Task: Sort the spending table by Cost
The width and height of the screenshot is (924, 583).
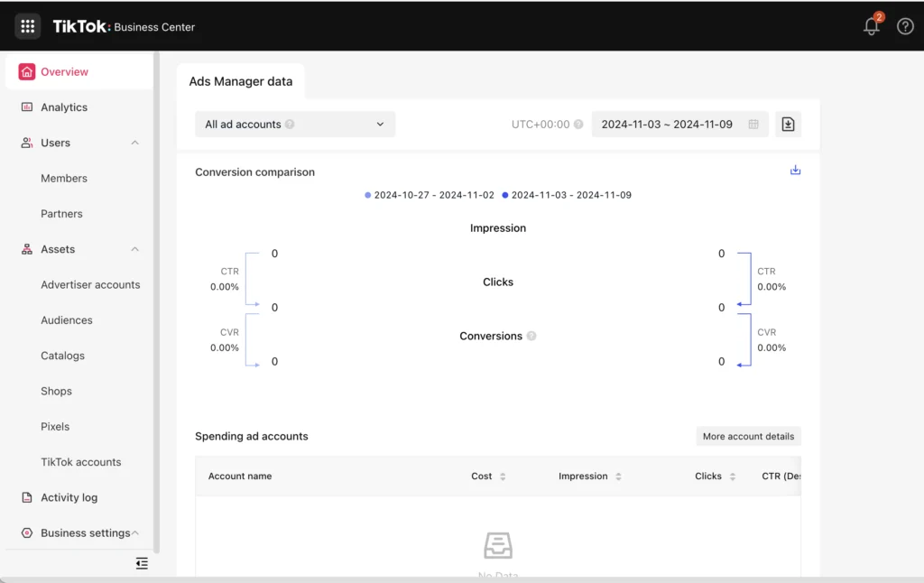Action: tap(503, 476)
